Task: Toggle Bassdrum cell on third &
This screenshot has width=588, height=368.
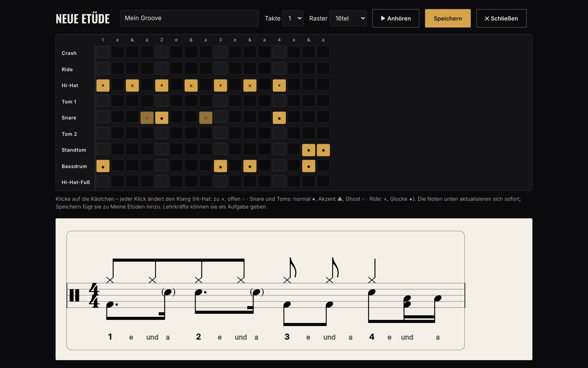Action: [250, 166]
